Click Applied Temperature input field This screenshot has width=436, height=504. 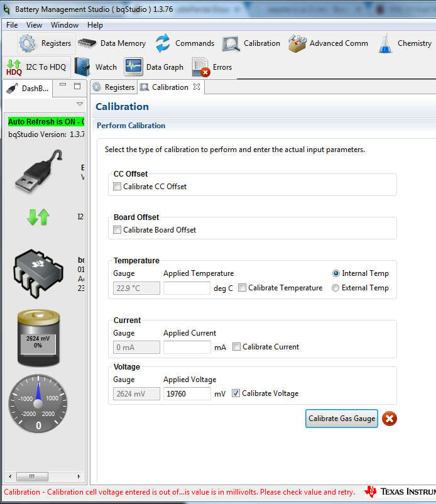(x=187, y=288)
